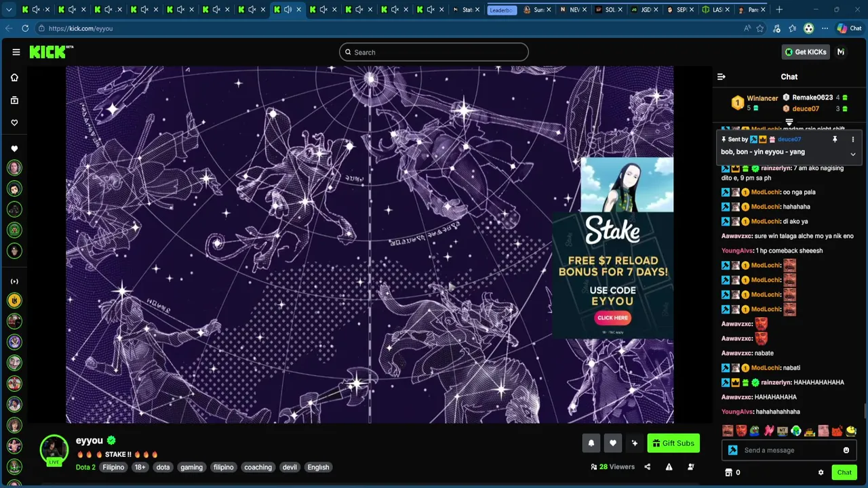
Task: Reload the page
Action: 25,28
